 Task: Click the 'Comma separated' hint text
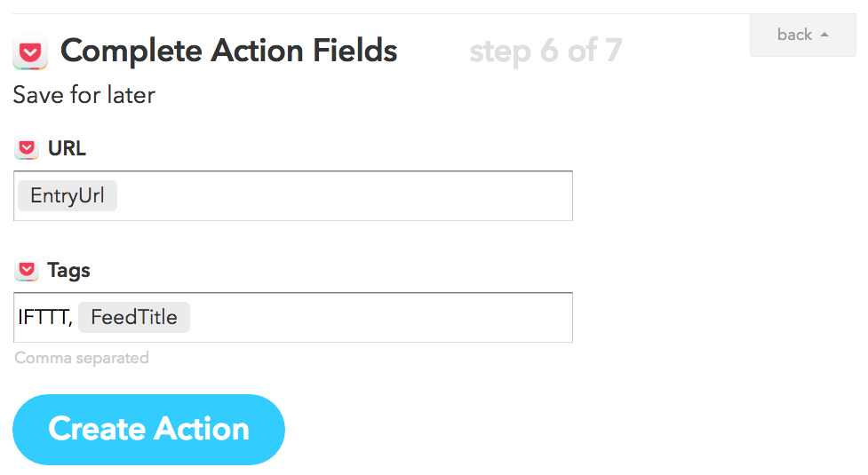pyautogui.click(x=82, y=359)
